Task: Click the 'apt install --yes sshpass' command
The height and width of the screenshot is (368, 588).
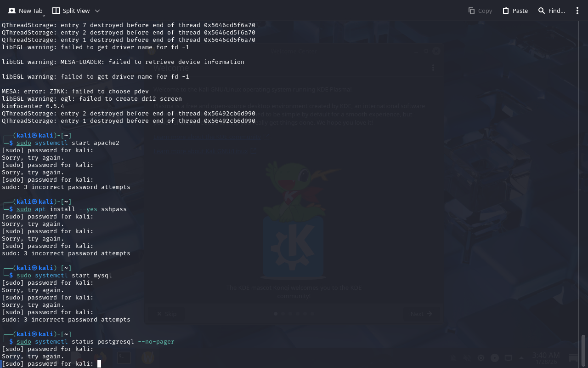Action: [80, 209]
